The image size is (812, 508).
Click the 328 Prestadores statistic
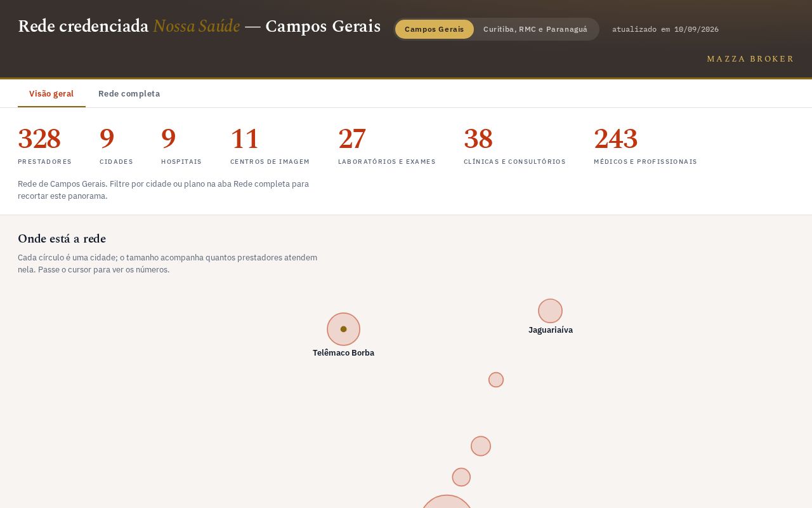click(44, 145)
